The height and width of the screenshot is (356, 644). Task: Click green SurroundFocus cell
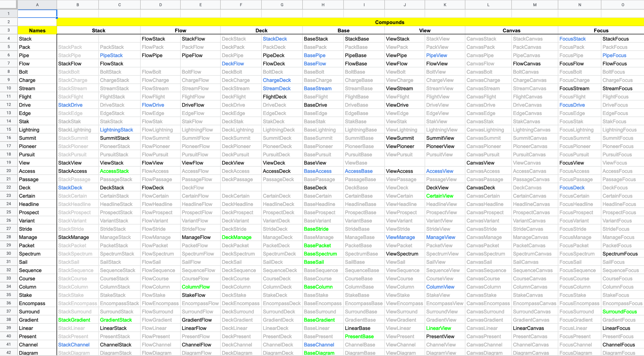[620, 312]
